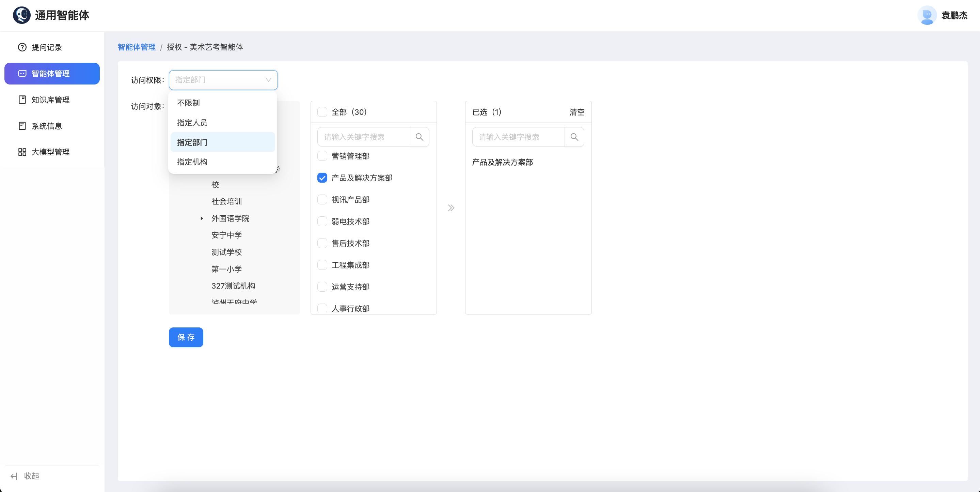This screenshot has height=492, width=980.
Task: Click search icon in 全部 department list
Action: [x=419, y=137]
